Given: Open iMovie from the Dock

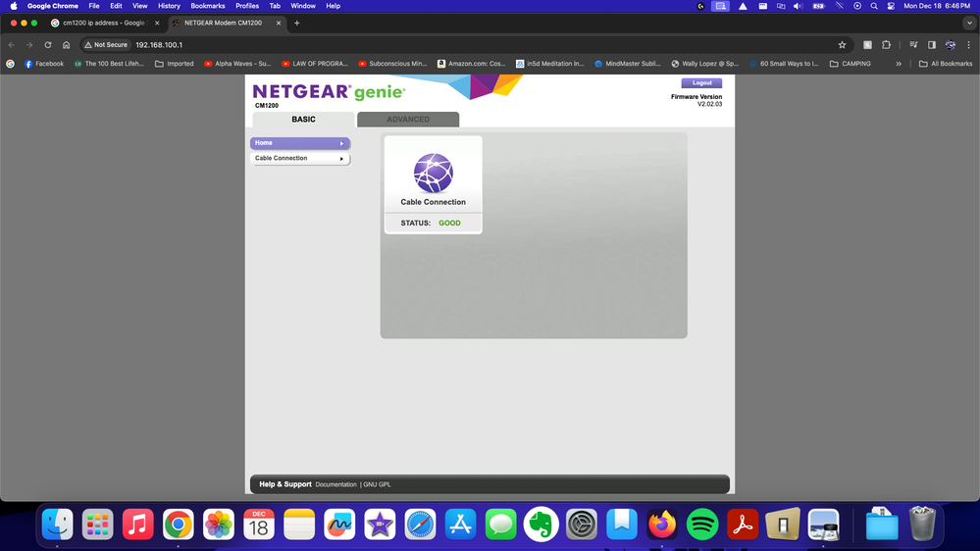Looking at the screenshot, I should [380, 525].
